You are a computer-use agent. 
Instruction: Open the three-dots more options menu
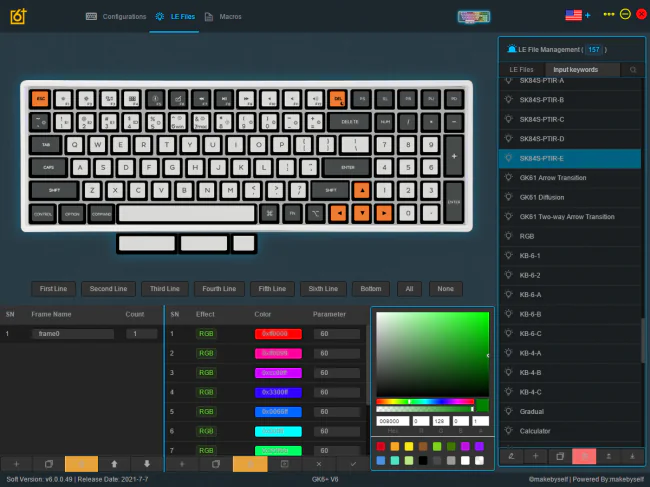609,14
